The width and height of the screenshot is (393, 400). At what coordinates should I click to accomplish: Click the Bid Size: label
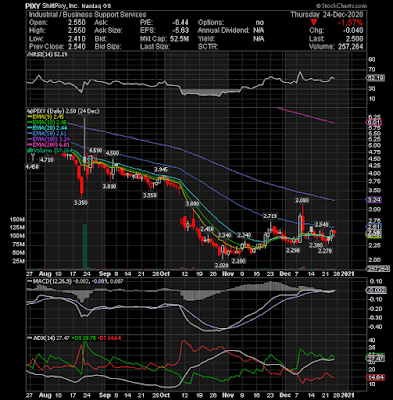(108, 47)
